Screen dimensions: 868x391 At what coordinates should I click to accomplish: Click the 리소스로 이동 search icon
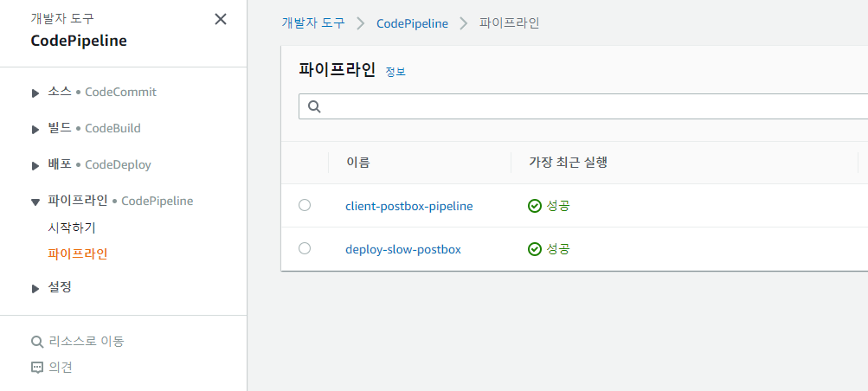pyautogui.click(x=37, y=342)
